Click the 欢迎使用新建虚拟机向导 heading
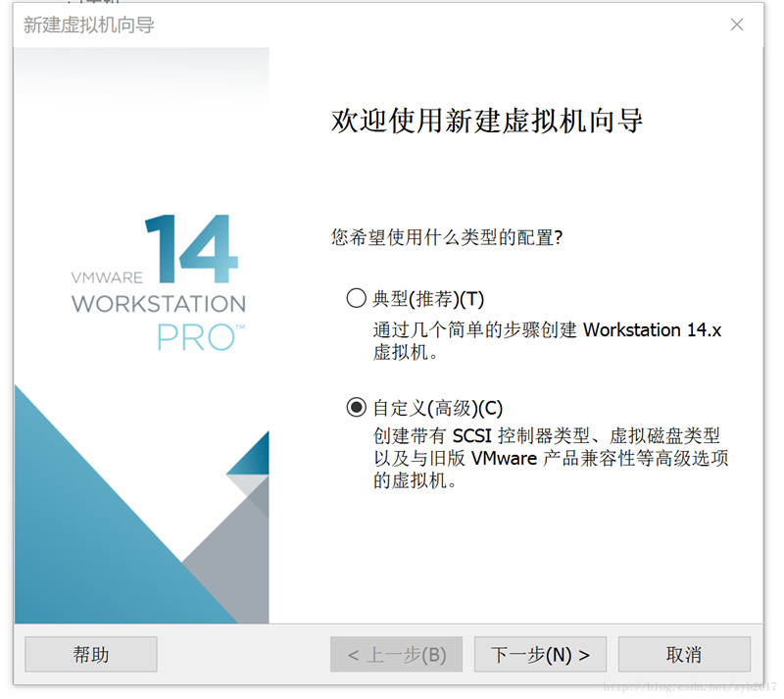The image size is (784, 699). (487, 122)
